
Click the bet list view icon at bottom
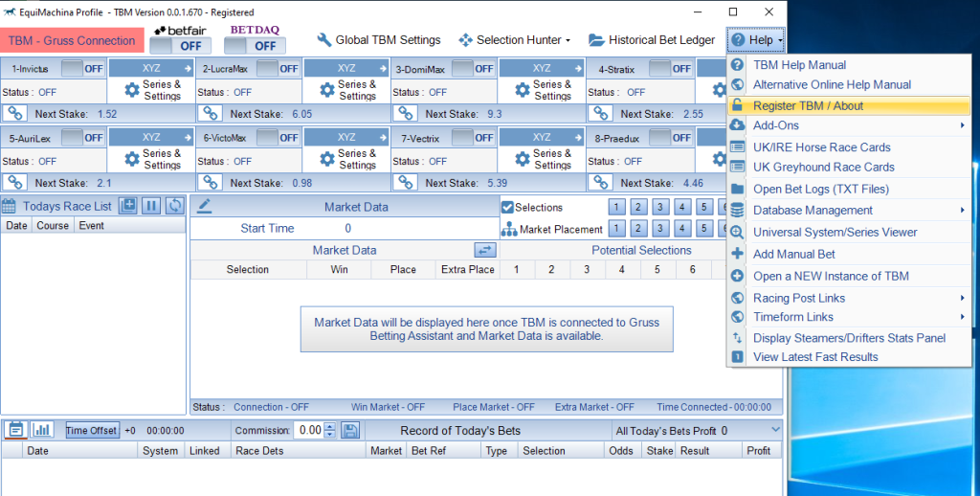[x=15, y=430]
